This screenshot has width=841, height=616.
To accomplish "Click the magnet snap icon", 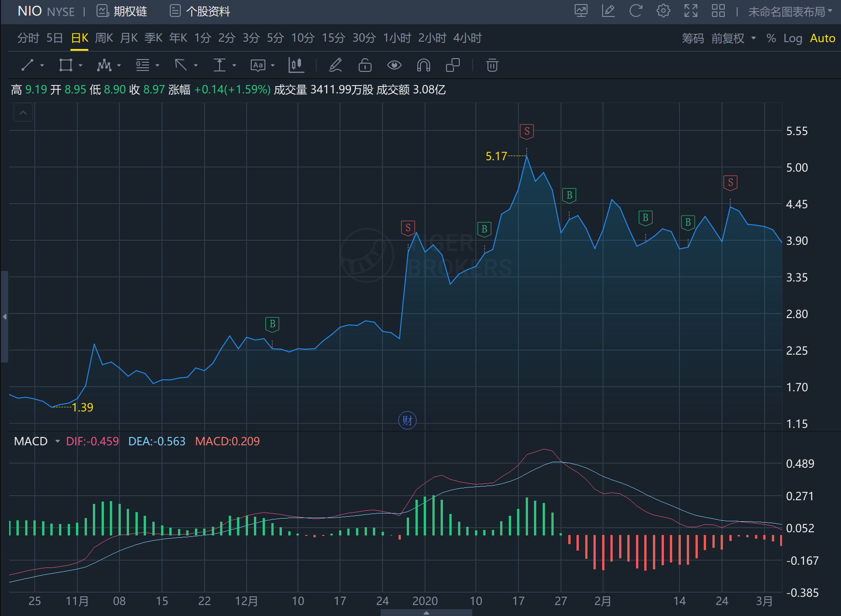I will [x=423, y=65].
